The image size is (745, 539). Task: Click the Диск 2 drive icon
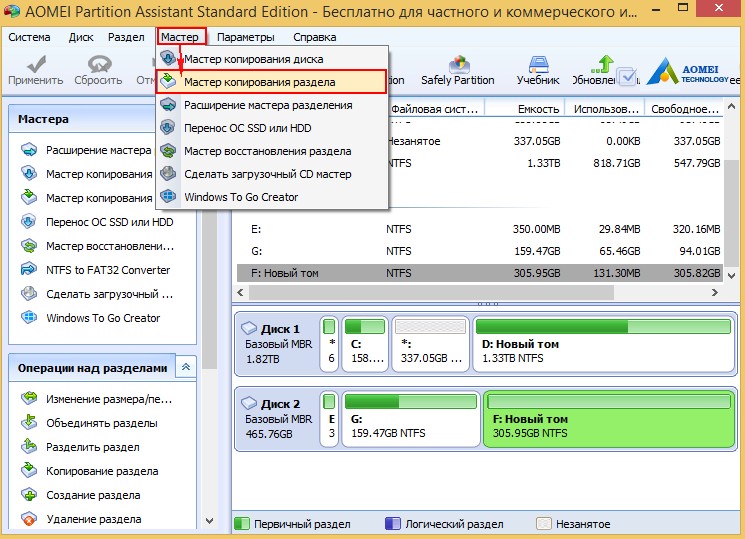[x=249, y=404]
